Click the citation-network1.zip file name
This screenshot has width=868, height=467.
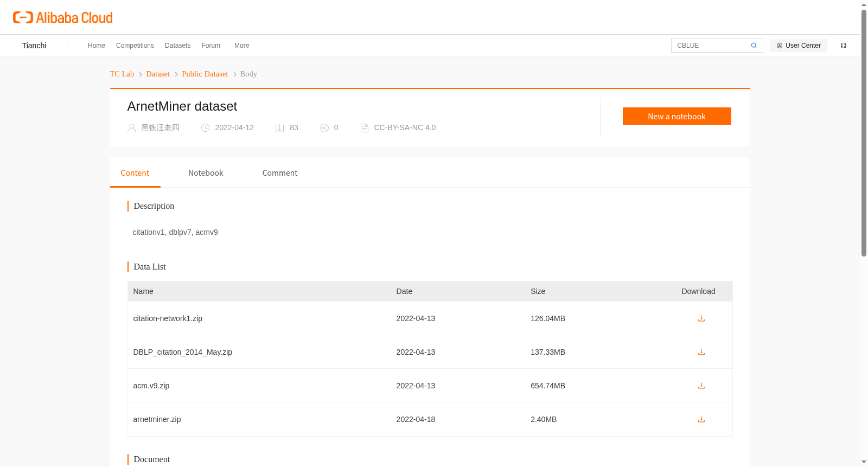168,318
